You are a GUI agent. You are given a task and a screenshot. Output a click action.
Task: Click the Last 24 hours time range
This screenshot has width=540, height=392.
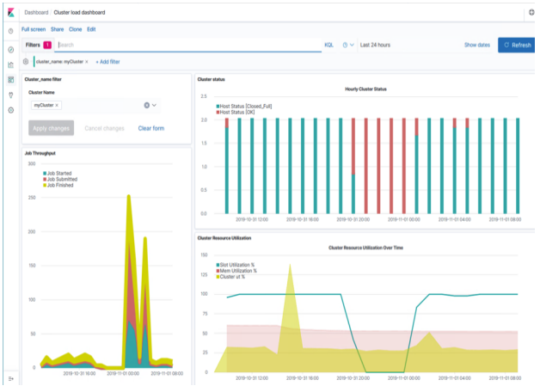tap(375, 45)
